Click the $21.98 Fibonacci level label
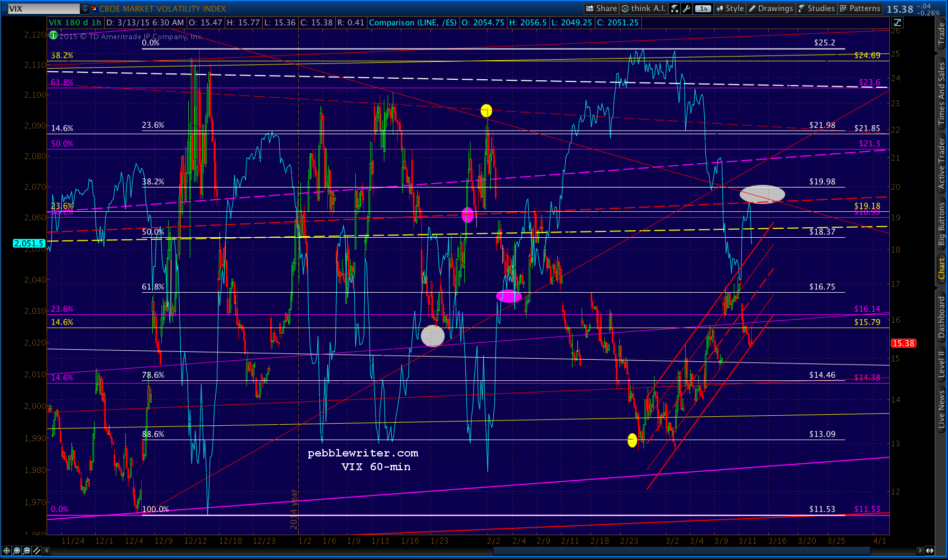 [x=822, y=125]
